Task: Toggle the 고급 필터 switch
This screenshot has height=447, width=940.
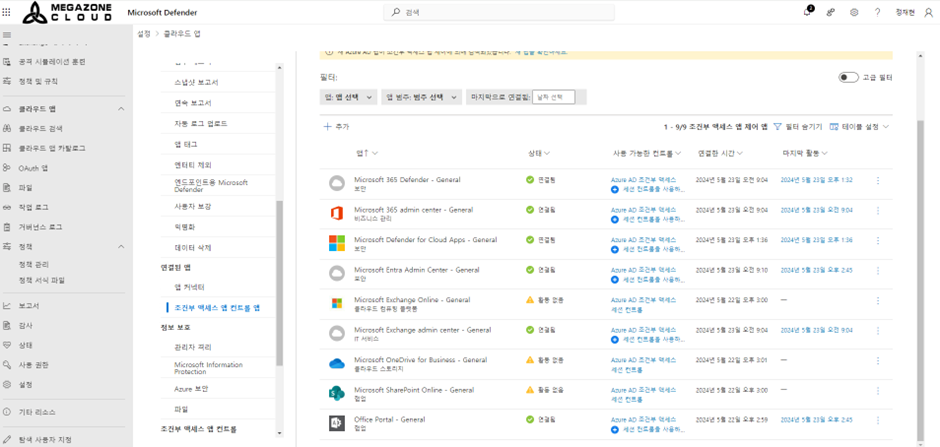Action: 848,77
